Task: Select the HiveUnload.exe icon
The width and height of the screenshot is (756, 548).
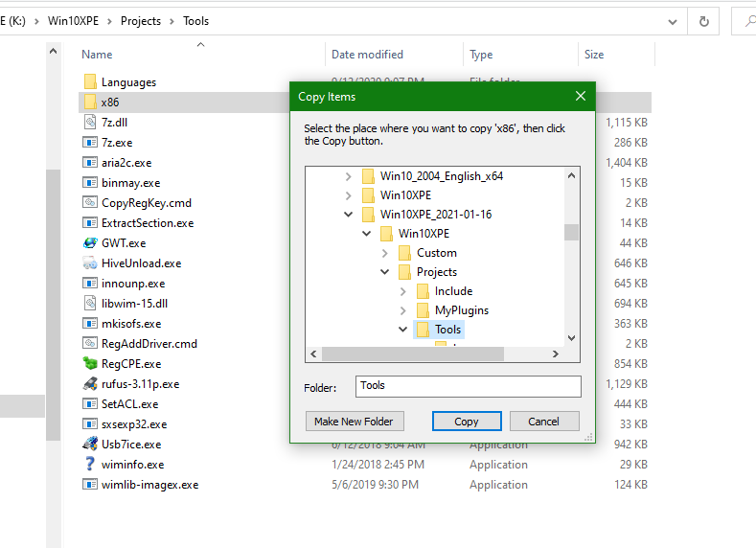Action: [x=90, y=263]
